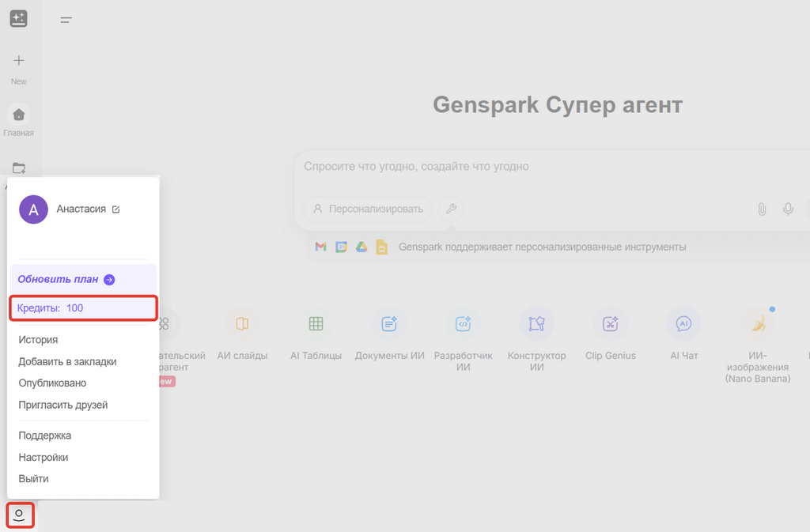This screenshot has width=810, height=532.
Task: Select Добавить в закладки menu item
Action: (68, 362)
